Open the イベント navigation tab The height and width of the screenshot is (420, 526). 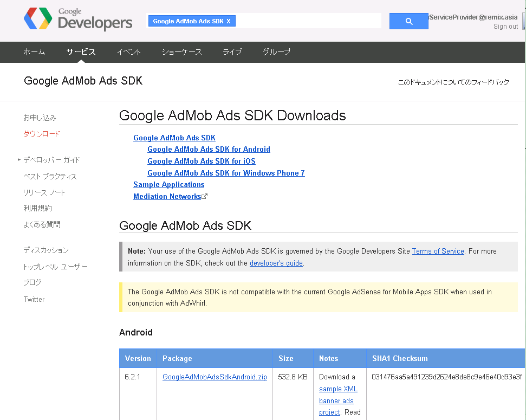click(x=129, y=51)
